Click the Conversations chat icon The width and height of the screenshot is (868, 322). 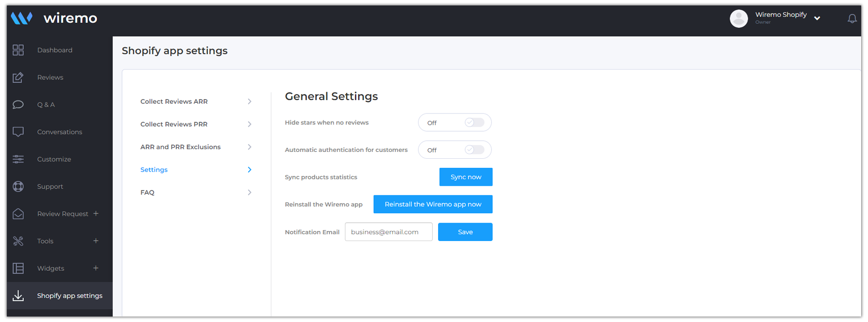(18, 132)
